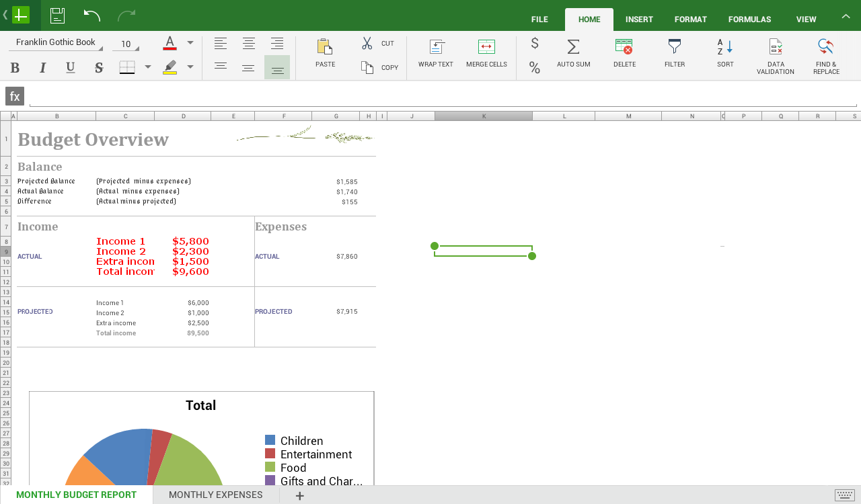The width and height of the screenshot is (861, 504).
Task: Save the spreadsheet with the floppy disk icon
Action: pyautogui.click(x=58, y=15)
